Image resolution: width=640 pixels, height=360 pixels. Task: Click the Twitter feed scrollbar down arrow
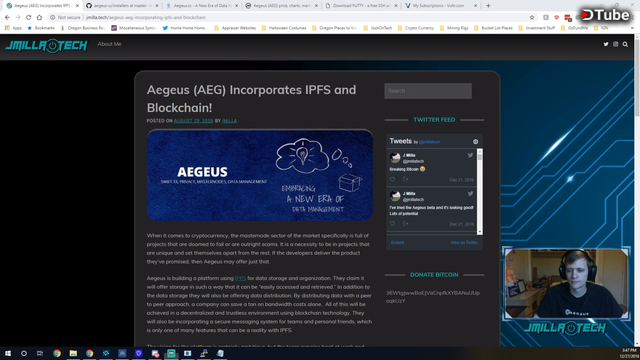480,232
